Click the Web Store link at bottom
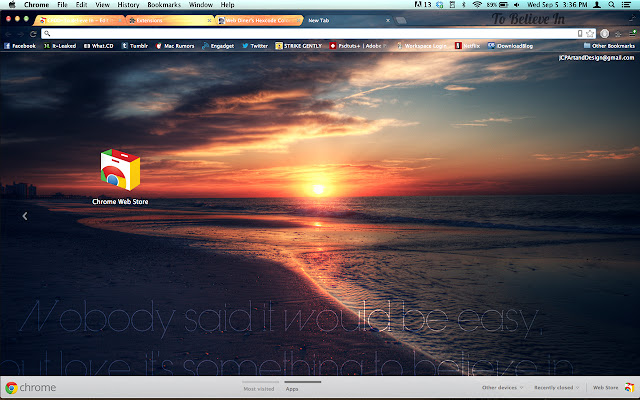Viewport: 640px width, 400px height. click(606, 387)
